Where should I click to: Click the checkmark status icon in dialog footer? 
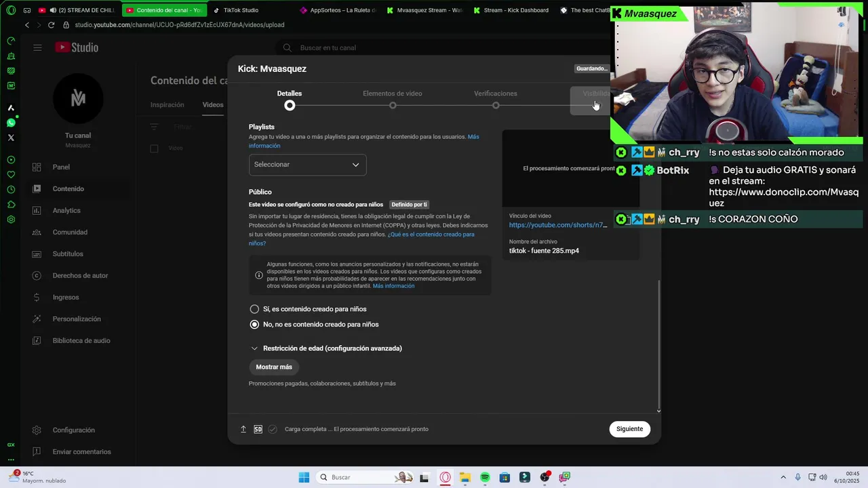coord(273,429)
